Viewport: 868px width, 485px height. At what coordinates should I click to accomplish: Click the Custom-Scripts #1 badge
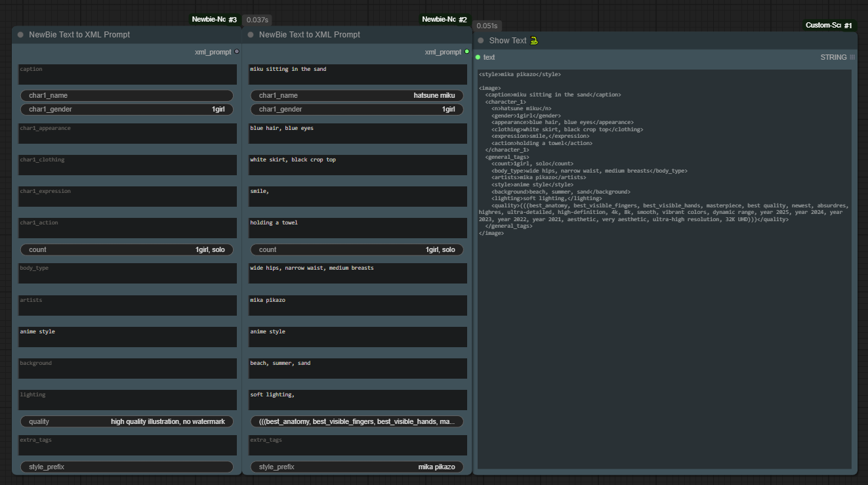829,25
